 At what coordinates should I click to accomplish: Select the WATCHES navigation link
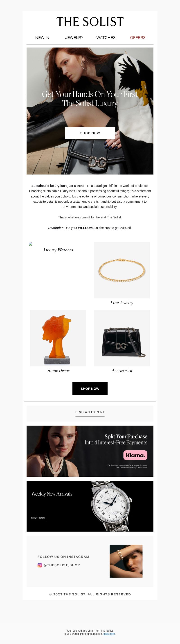(106, 38)
